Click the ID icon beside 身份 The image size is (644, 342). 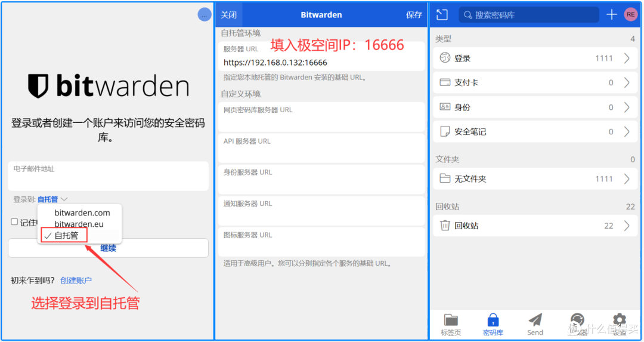pos(445,107)
